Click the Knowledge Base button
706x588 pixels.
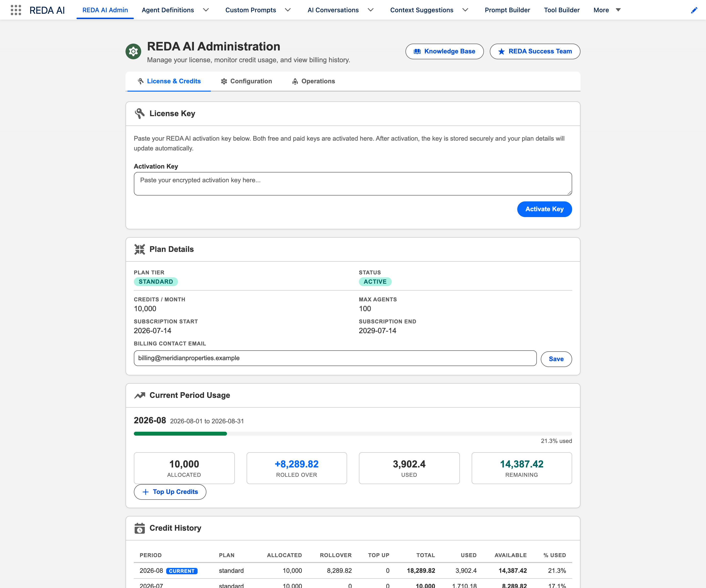(444, 51)
